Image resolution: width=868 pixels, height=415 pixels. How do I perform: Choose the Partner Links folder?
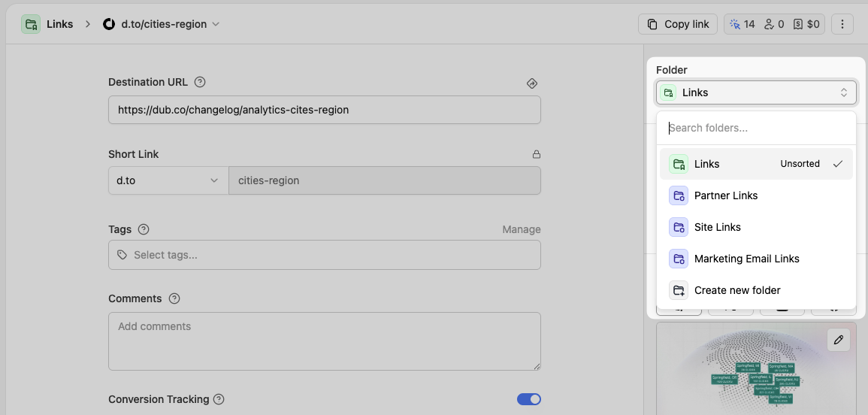tap(756, 195)
